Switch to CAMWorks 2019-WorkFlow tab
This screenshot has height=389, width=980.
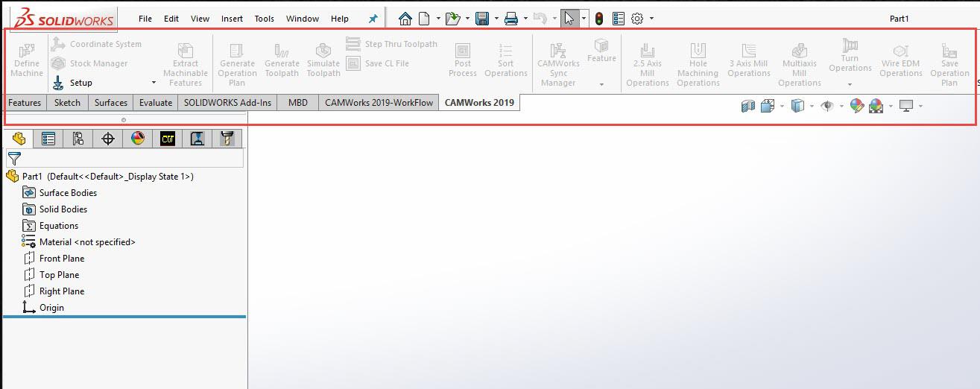(x=379, y=103)
